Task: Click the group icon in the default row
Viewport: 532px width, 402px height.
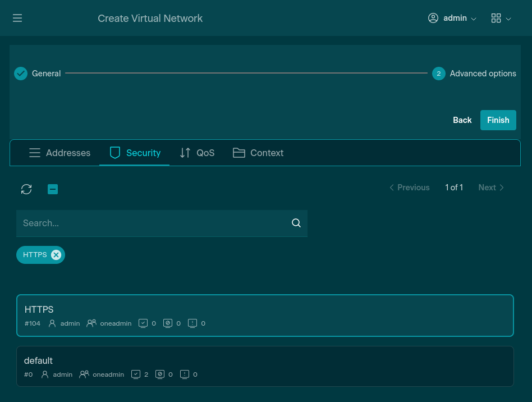Action: click(84, 374)
